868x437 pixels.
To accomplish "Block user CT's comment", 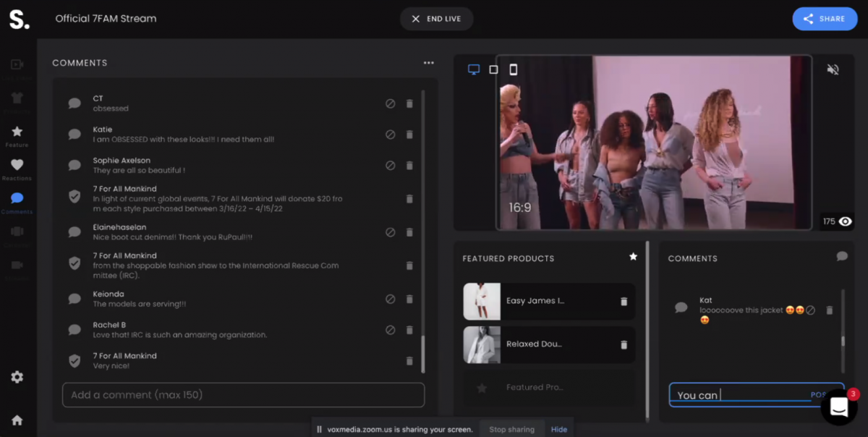I will [391, 103].
